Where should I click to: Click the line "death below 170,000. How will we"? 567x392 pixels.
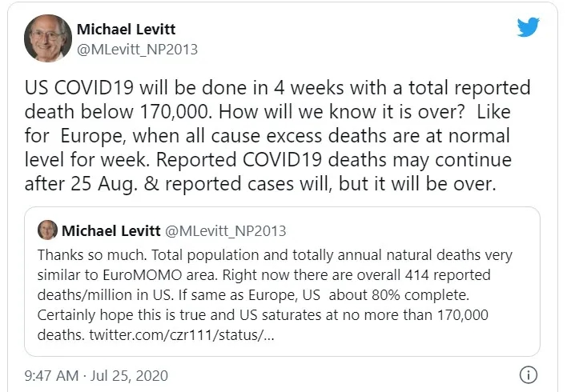pyautogui.click(x=267, y=112)
